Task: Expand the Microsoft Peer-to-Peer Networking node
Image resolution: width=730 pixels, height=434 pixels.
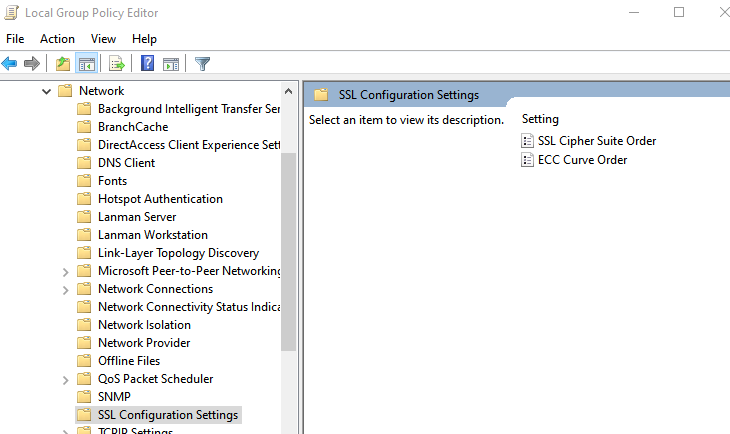Action: [x=66, y=272]
